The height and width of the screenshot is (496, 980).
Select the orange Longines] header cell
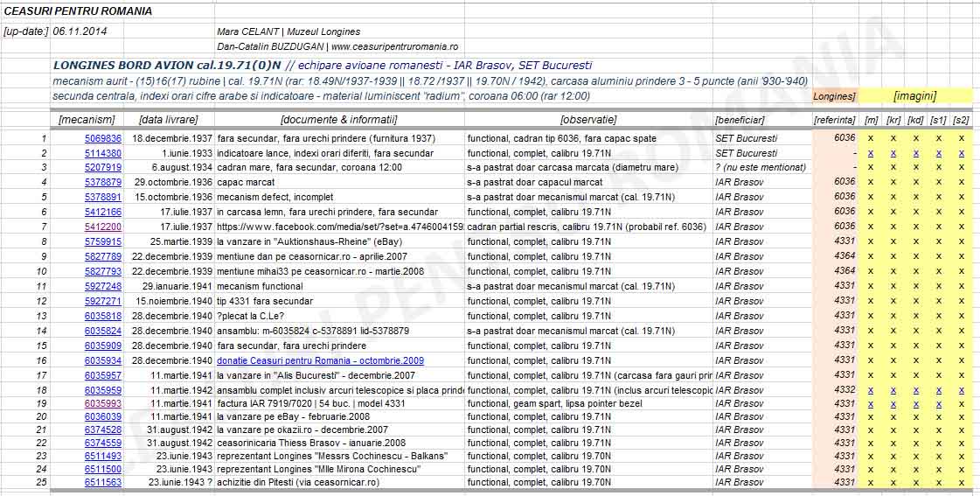point(835,96)
